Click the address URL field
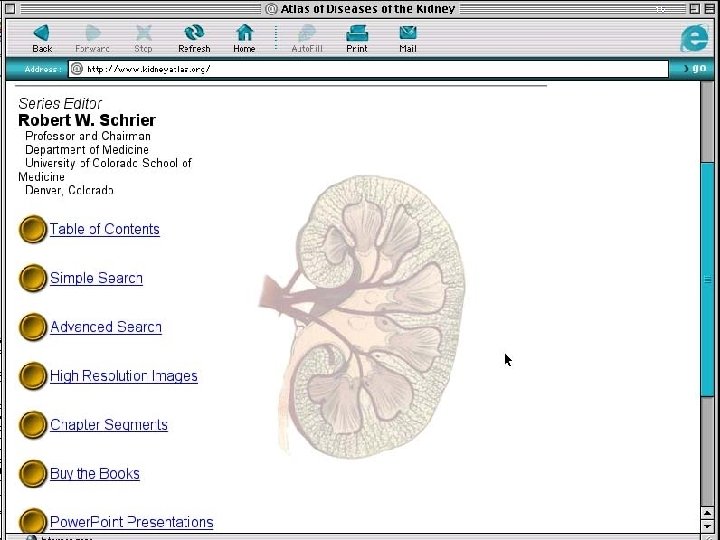The image size is (720, 540). coord(368,69)
